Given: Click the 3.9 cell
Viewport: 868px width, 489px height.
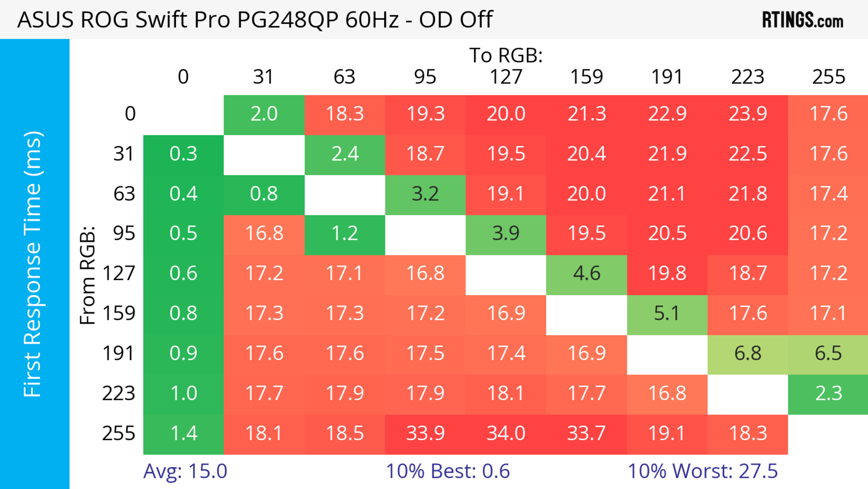Looking at the screenshot, I should click(506, 234).
